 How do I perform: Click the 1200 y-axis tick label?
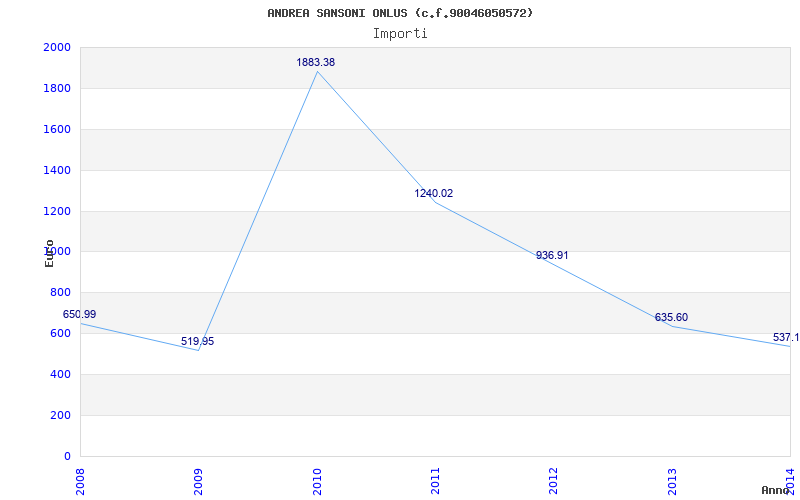coord(57,211)
